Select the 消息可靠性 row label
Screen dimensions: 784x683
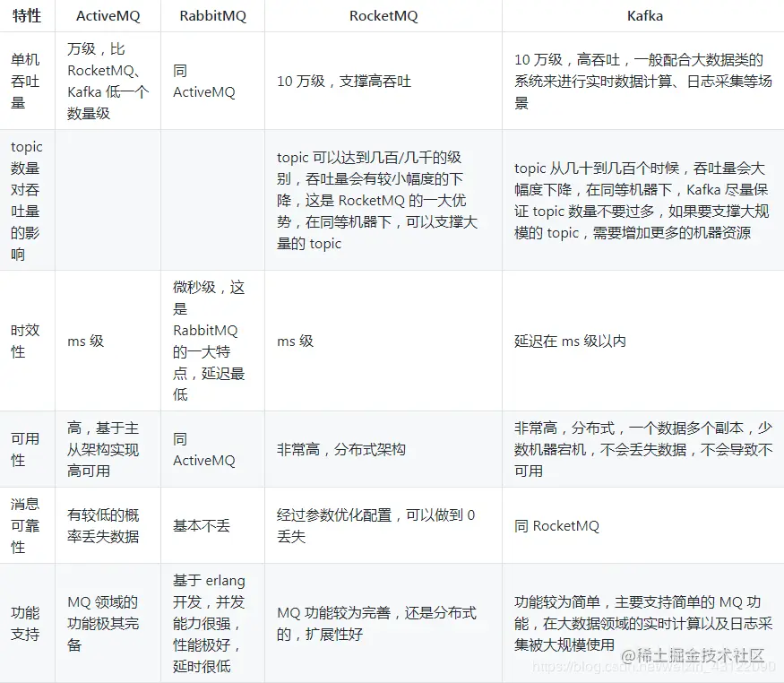point(27,525)
